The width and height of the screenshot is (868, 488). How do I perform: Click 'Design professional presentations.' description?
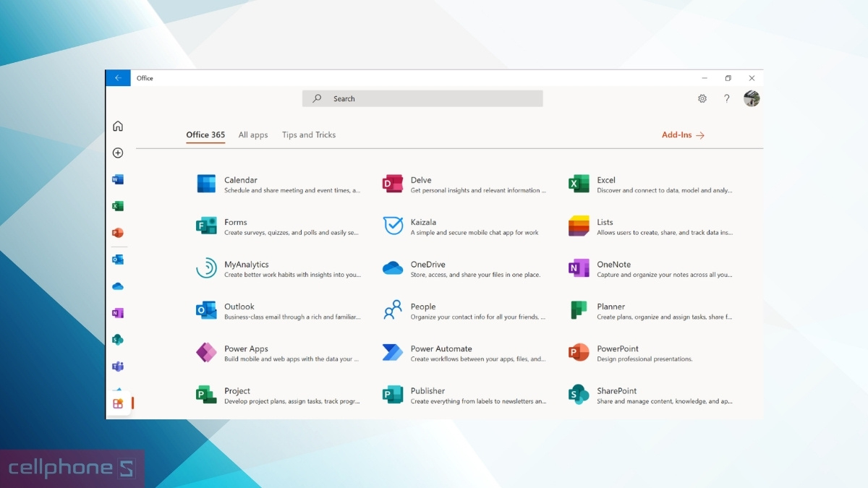644,359
